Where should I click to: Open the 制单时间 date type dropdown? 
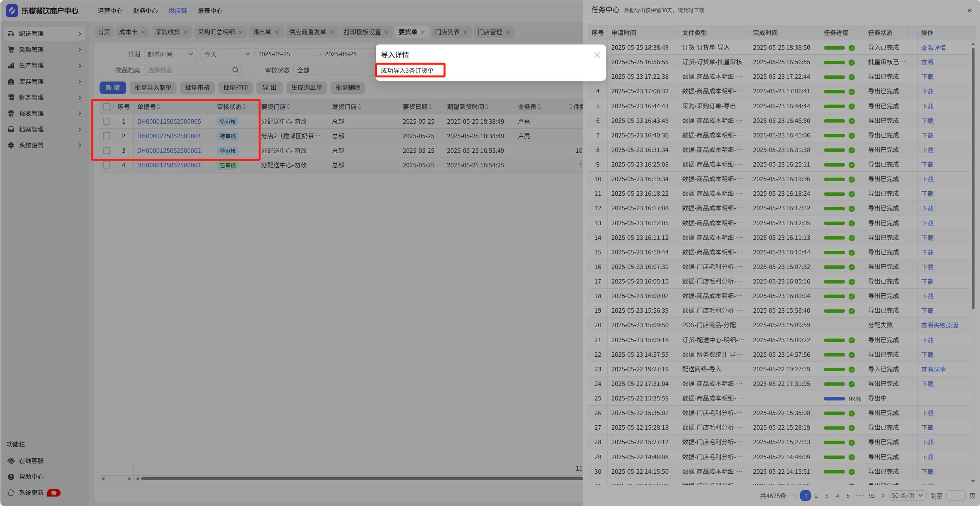coord(170,54)
